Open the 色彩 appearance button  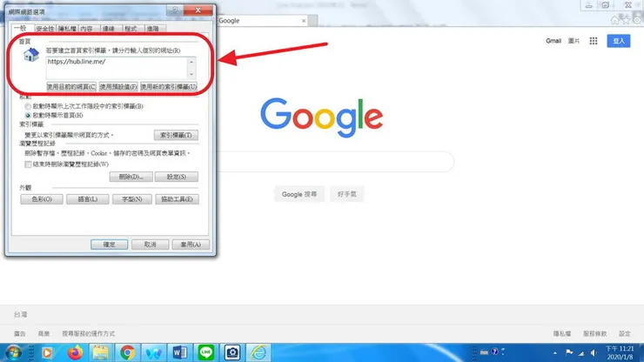pos(42,199)
